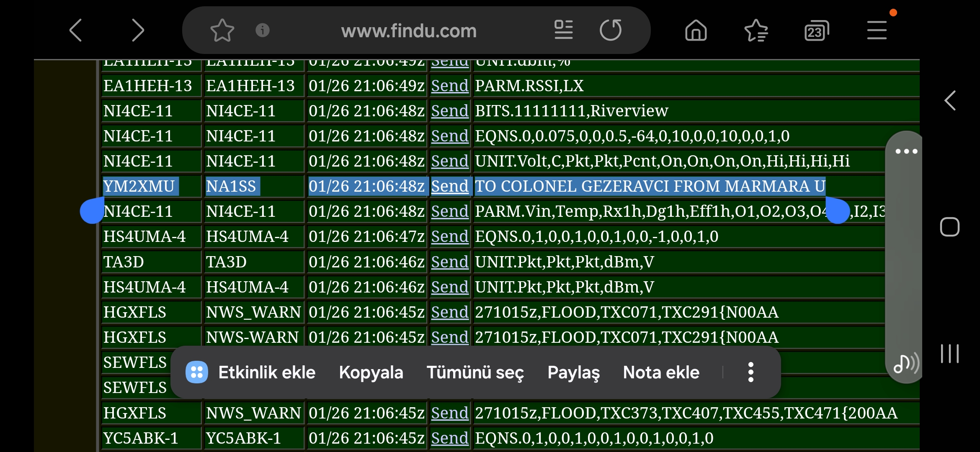Open the tabs switcher showing 23
This screenshot has width=980, height=452.
(816, 31)
